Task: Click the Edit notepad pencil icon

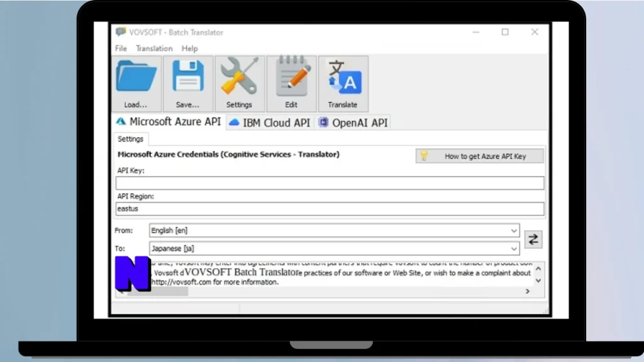Action: [x=292, y=76]
